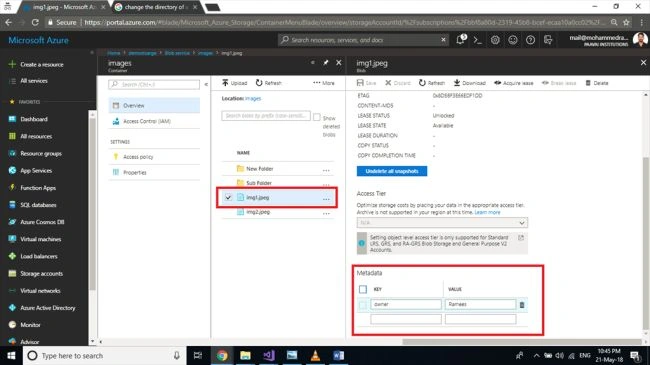Toggle the metadata select-all checkbox
Screen dimensions: 650x365
click(x=363, y=289)
